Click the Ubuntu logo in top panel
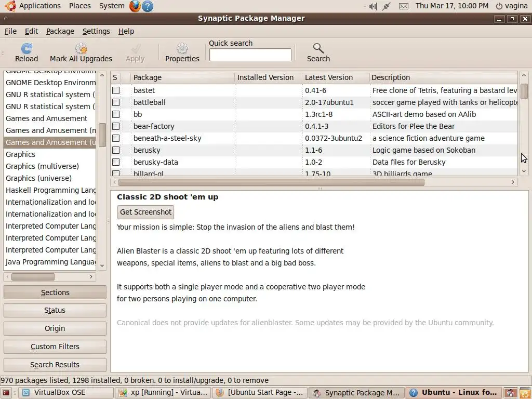The image size is (532, 399). coord(10,6)
